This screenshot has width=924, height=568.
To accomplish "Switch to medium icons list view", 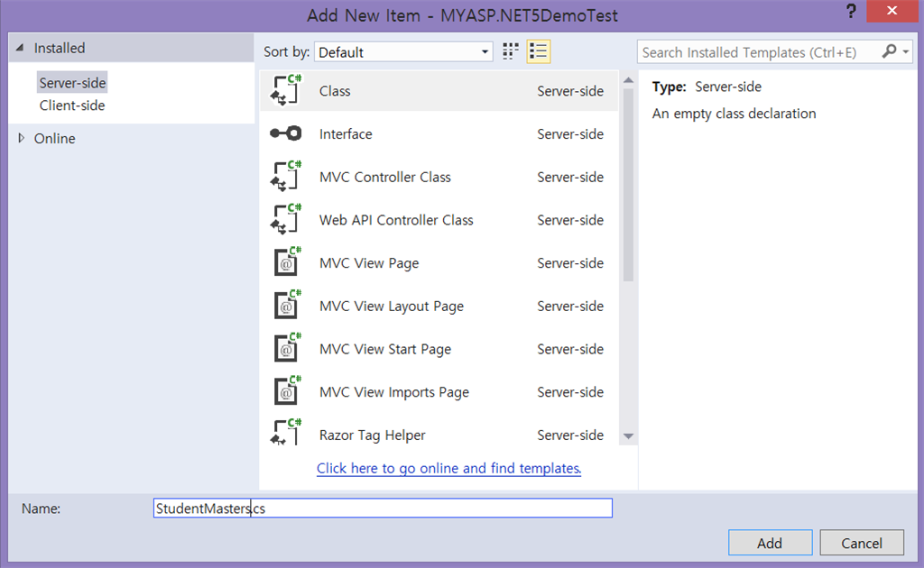I will point(539,52).
